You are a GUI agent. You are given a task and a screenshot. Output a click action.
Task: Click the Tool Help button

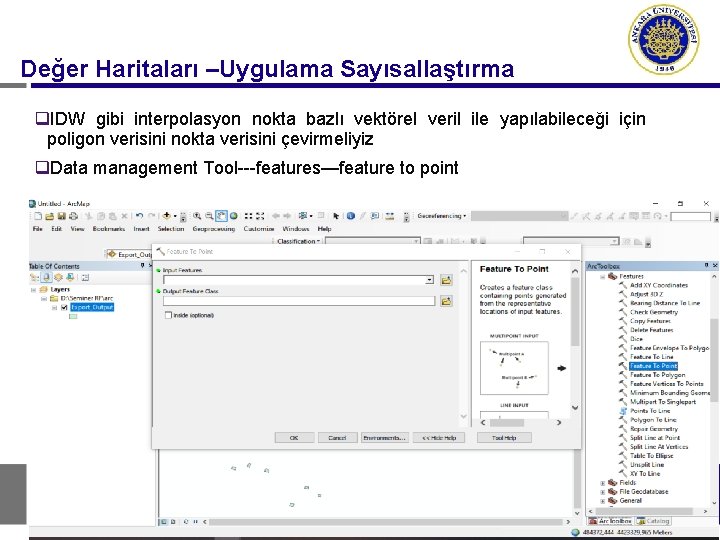pyautogui.click(x=504, y=438)
